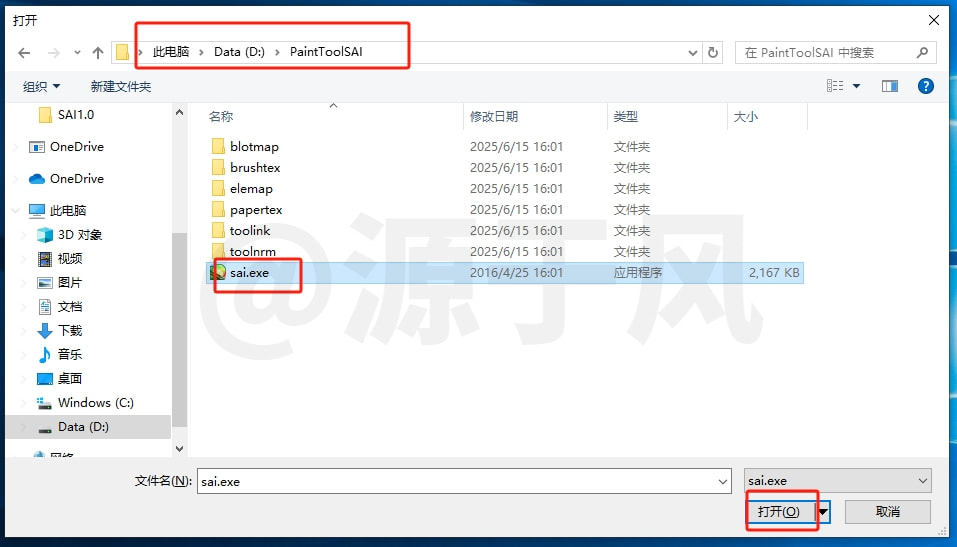This screenshot has width=957, height=547.
Task: Click the sai.exe application icon
Action: click(x=218, y=272)
